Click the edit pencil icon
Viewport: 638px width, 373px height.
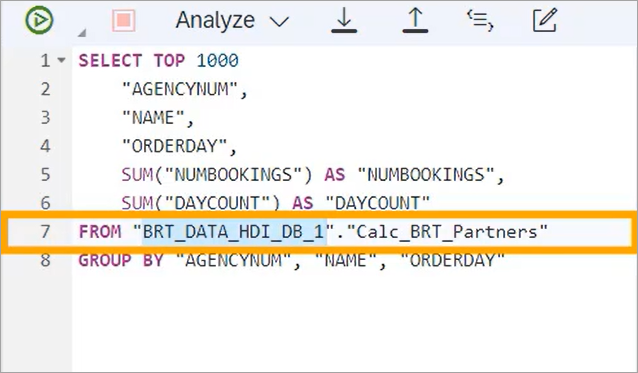545,20
